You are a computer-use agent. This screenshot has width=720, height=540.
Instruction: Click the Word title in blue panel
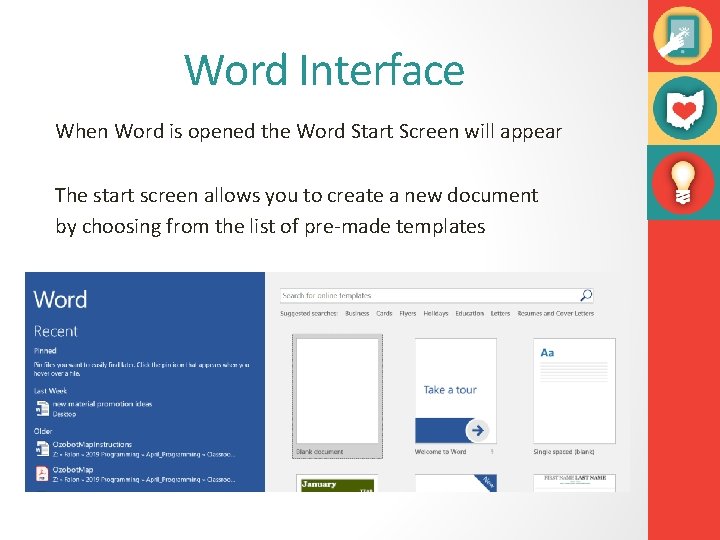(60, 299)
